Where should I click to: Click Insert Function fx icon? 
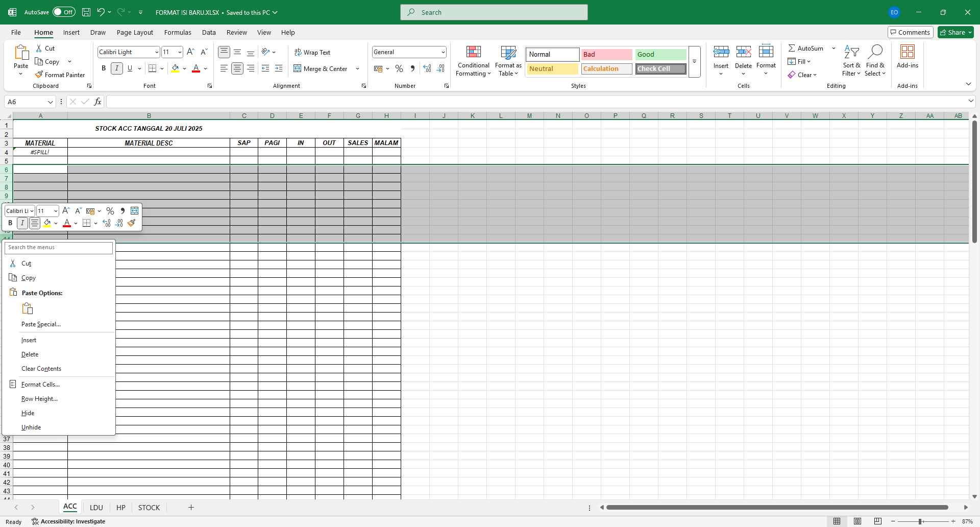pos(97,102)
